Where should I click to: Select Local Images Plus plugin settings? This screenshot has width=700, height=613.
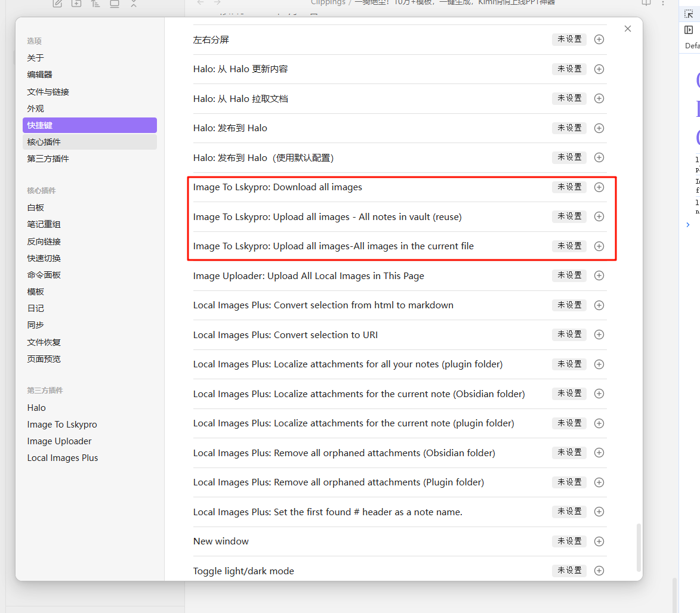[63, 458]
